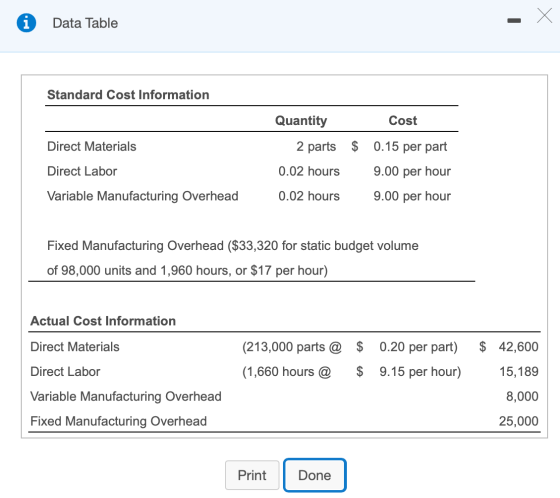The image size is (560, 498).
Task: Click Direct Labor '9.00 per hour' cost
Action: pos(412,171)
